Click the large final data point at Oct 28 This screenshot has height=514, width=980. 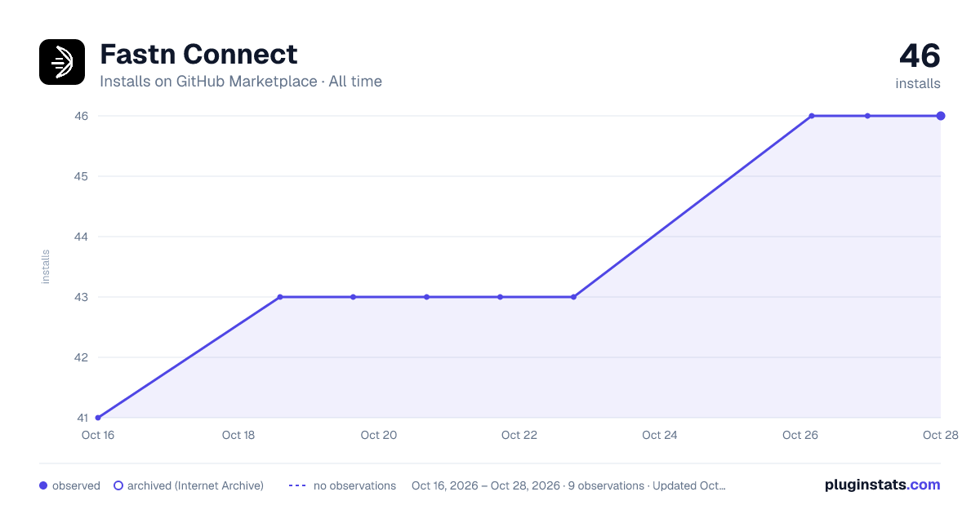[941, 116]
